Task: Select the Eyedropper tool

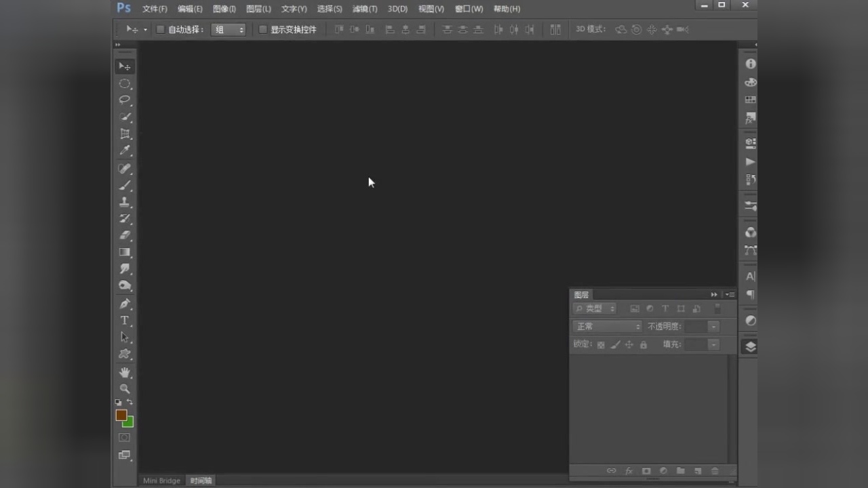Action: [125, 151]
